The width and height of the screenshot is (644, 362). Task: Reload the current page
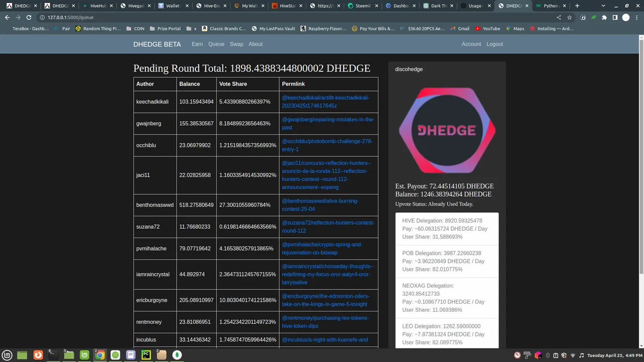[x=29, y=17]
